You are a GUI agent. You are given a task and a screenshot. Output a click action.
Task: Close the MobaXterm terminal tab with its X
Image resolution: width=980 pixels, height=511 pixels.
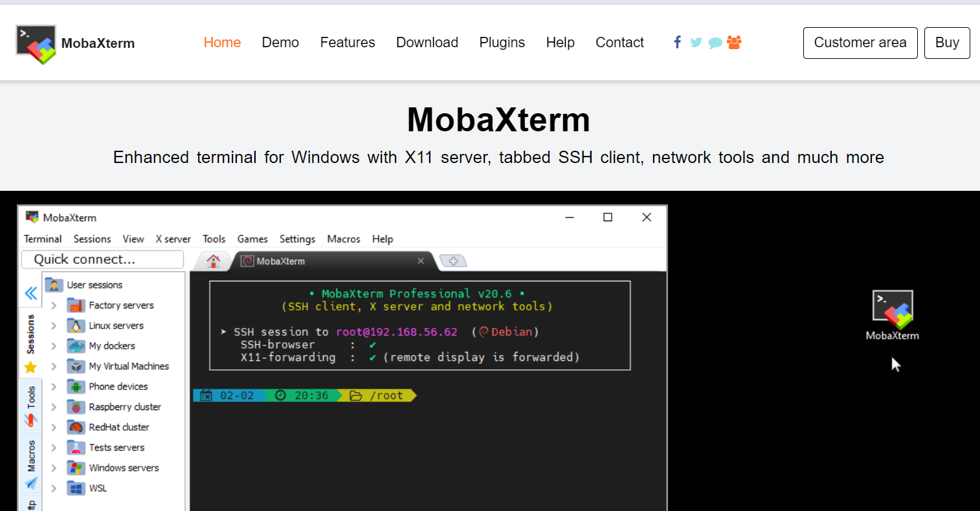421,261
